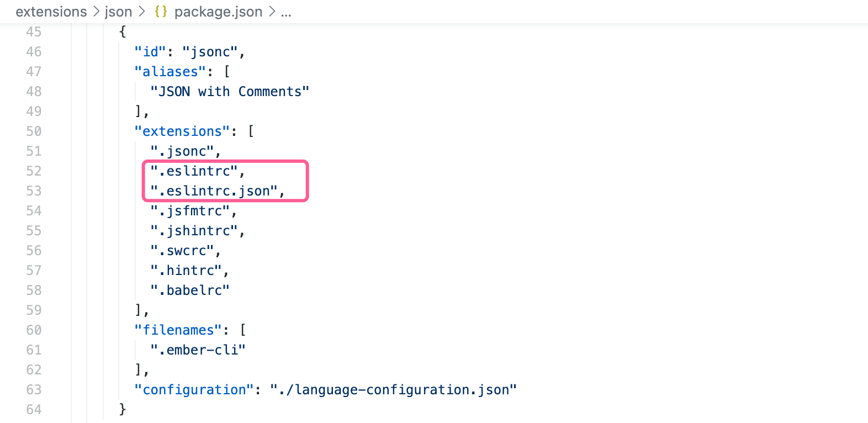This screenshot has height=423, width=868.
Task: Click the "id" property key
Action: coord(150,52)
